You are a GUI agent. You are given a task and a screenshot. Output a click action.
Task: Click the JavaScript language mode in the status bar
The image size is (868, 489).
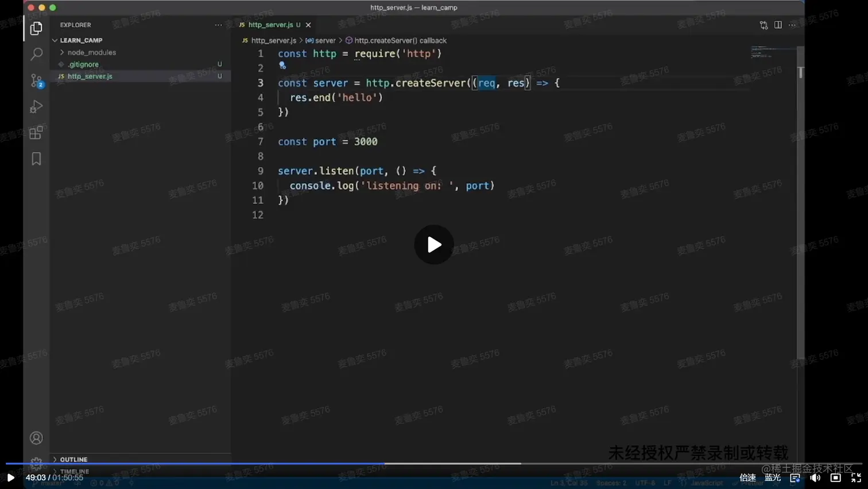click(x=707, y=483)
